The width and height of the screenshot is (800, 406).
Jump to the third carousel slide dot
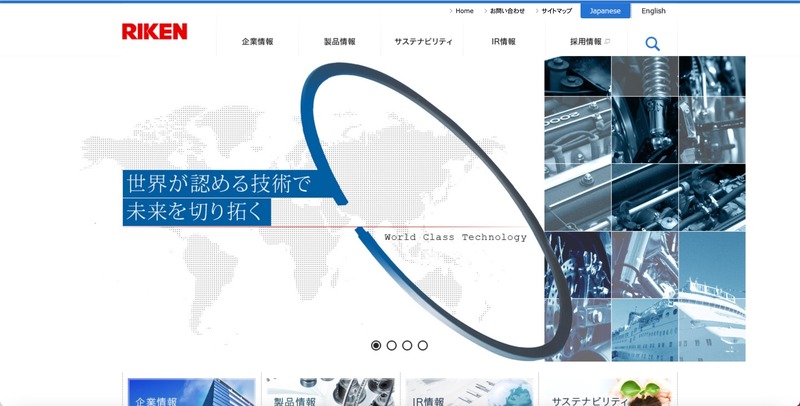tap(407, 345)
